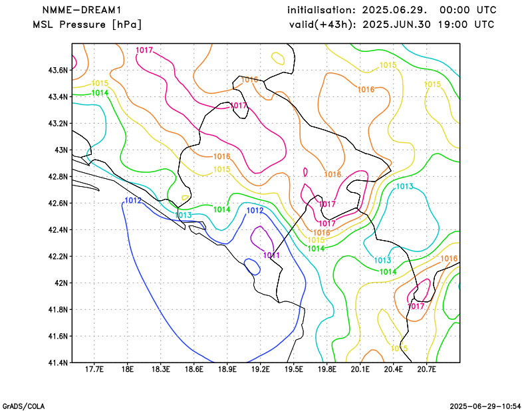Image resolution: width=532 pixels, height=411 pixels.
Task: Choose the 19.8E longitude label
Action: [327, 369]
